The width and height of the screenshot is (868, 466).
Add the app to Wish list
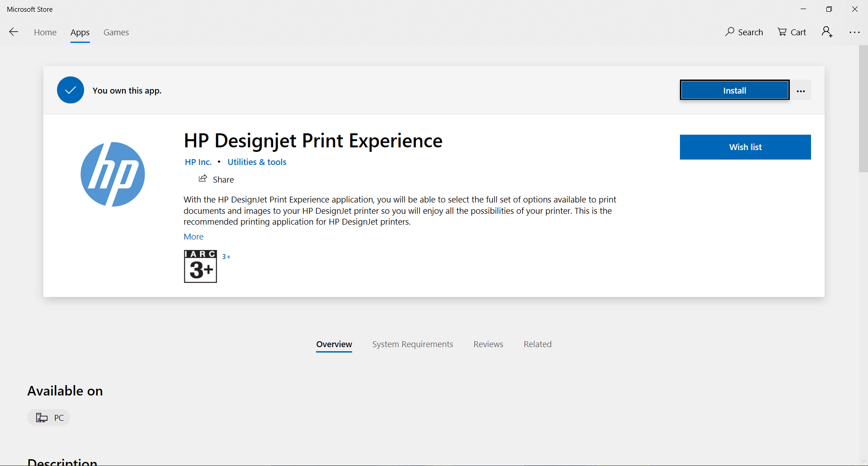coord(745,147)
